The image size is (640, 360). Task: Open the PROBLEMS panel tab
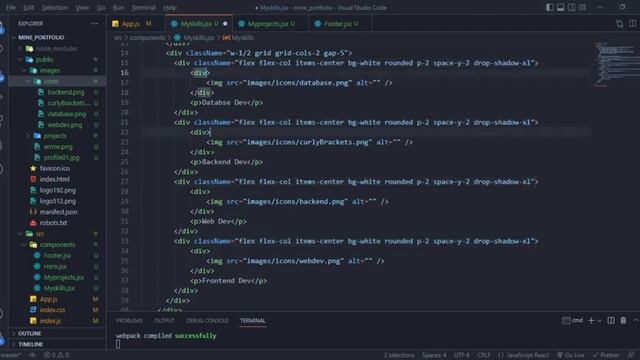129,321
